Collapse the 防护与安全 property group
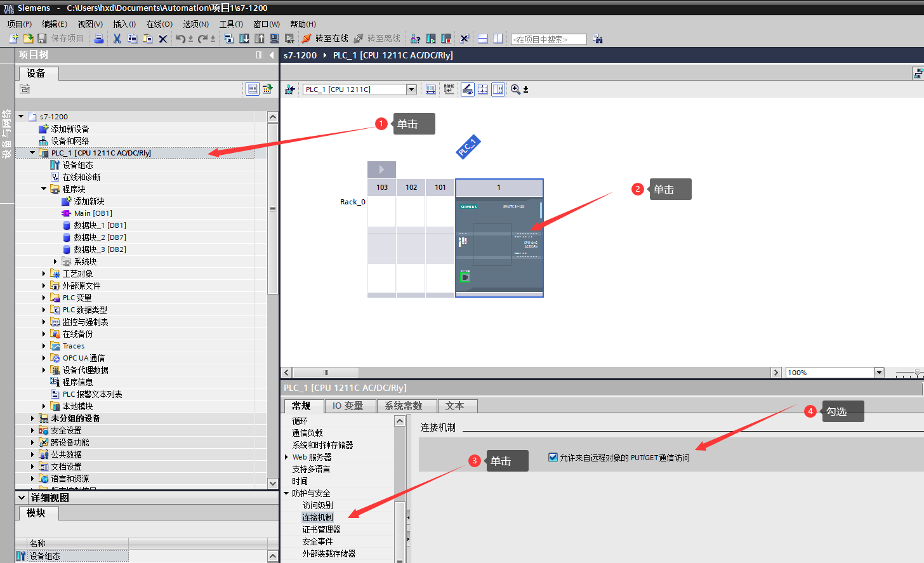Screen dimensions: 924x563 [286, 493]
